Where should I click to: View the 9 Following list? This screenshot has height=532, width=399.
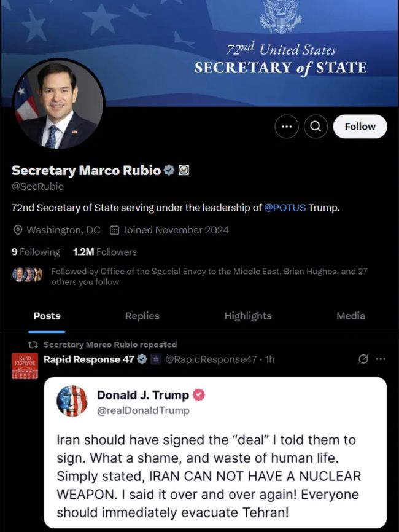(x=36, y=252)
